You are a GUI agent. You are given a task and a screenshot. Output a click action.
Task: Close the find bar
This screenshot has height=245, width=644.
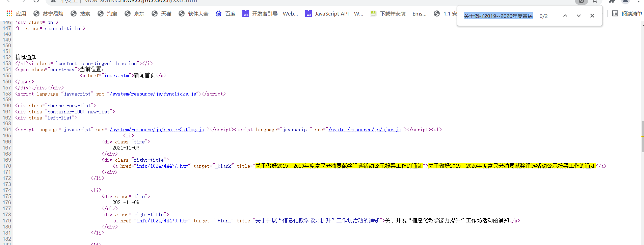[592, 16]
